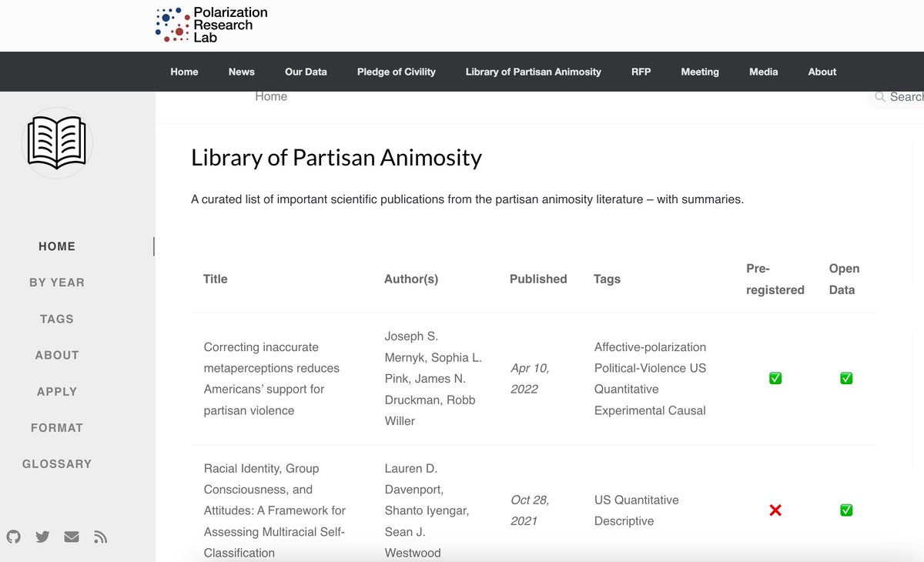The height and width of the screenshot is (562, 924).
Task: Open Meeting in the navigation bar
Action: click(700, 72)
